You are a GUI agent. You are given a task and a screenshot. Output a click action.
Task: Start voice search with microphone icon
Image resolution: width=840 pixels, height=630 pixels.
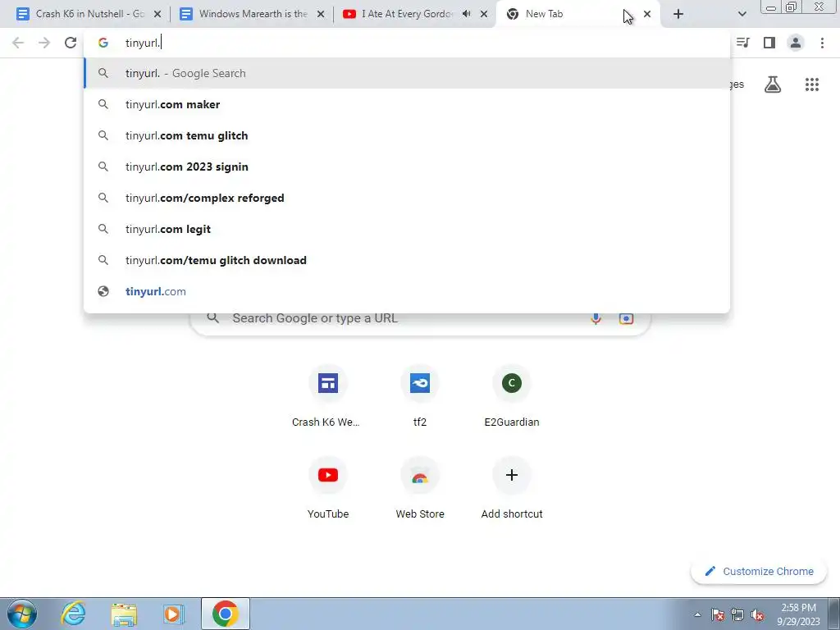596,318
